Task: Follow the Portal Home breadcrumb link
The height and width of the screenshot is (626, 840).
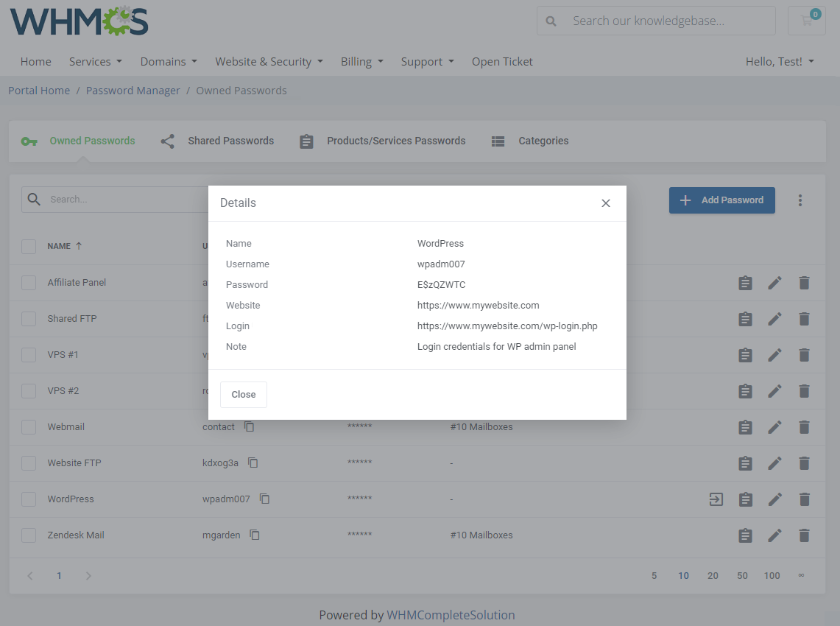Action: (x=39, y=91)
